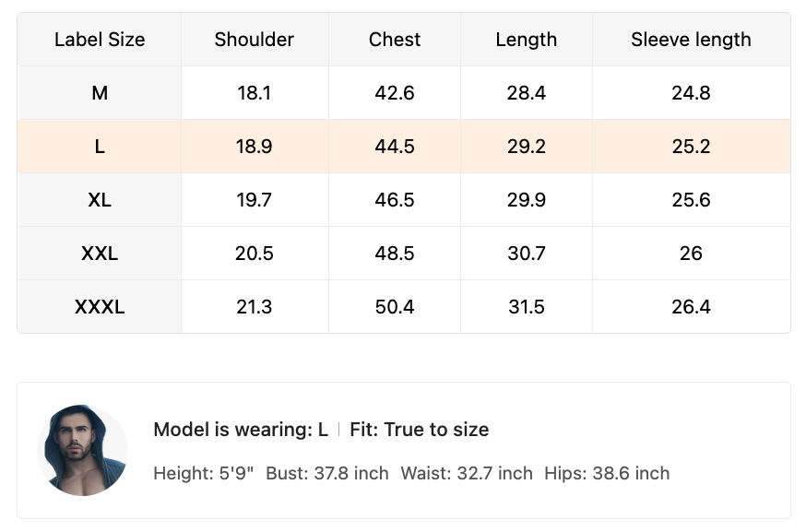Click the Chest column header
This screenshot has height=532, width=806.
(395, 40)
